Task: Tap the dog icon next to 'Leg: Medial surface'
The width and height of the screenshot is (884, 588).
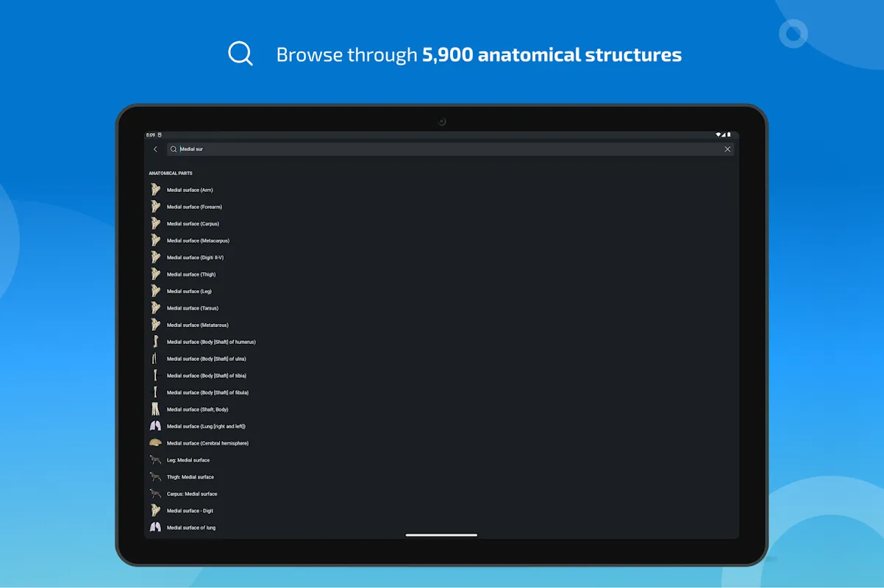Action: point(155,460)
